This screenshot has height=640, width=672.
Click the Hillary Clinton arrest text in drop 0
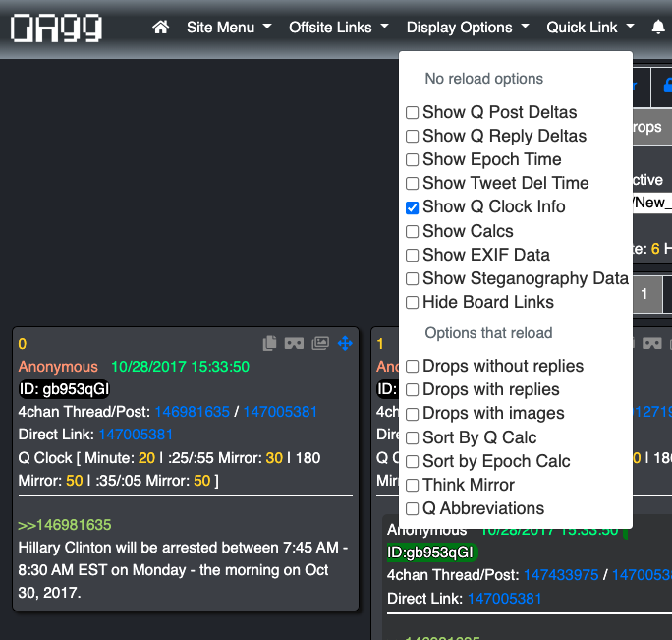coord(183,570)
